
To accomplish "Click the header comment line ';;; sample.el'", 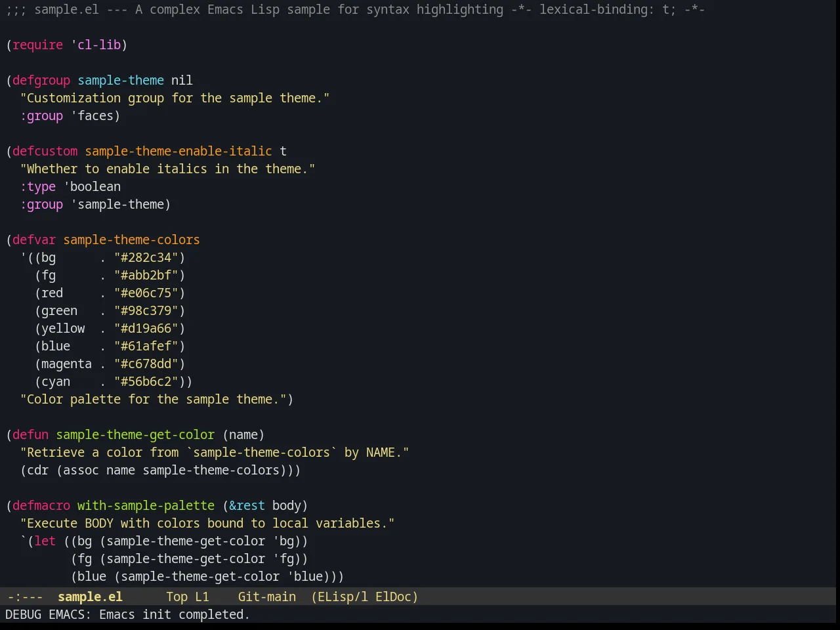I will click(x=355, y=9).
